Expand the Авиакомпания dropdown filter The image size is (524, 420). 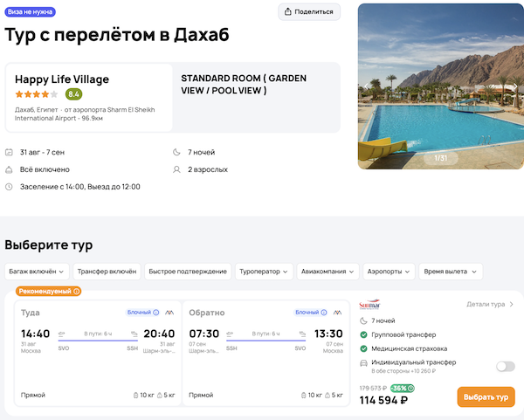327,272
